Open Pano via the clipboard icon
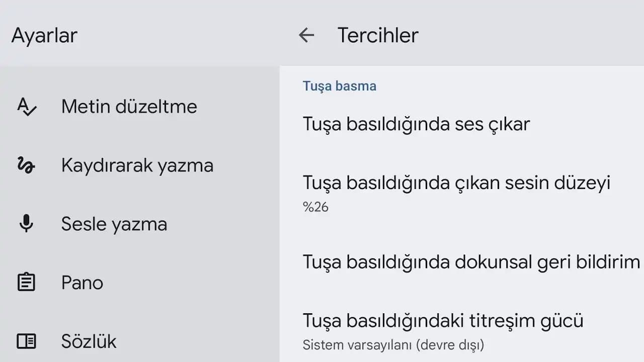This screenshot has height=362, width=644. click(26, 282)
